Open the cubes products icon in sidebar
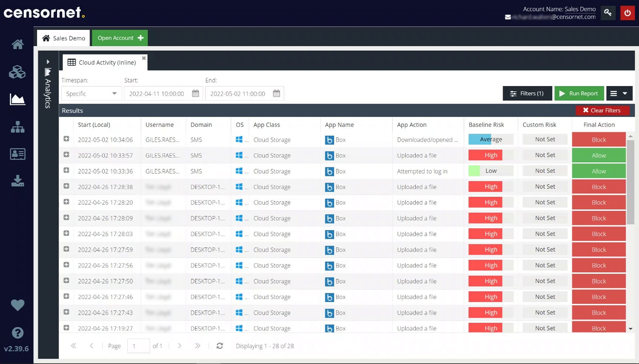 (x=17, y=72)
